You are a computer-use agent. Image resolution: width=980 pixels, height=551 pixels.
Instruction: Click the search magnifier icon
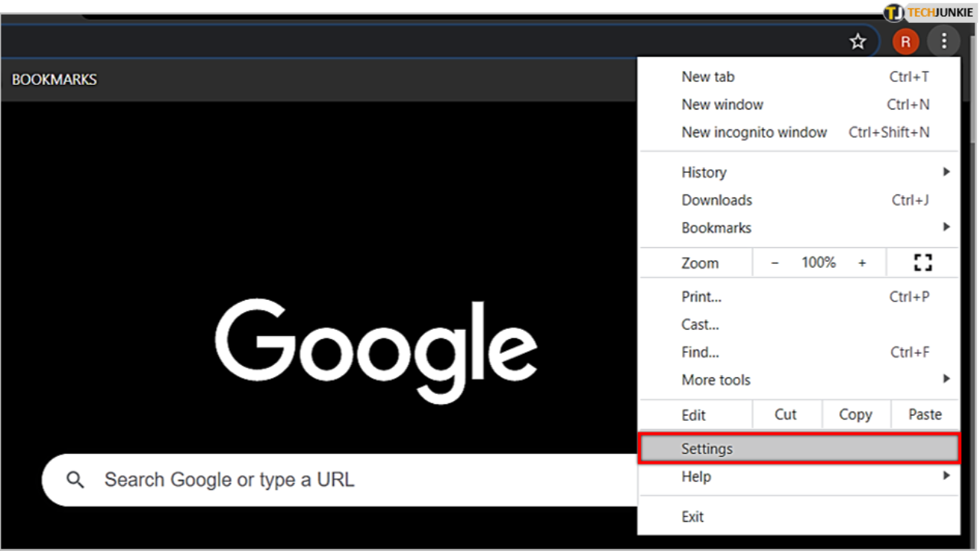point(75,479)
